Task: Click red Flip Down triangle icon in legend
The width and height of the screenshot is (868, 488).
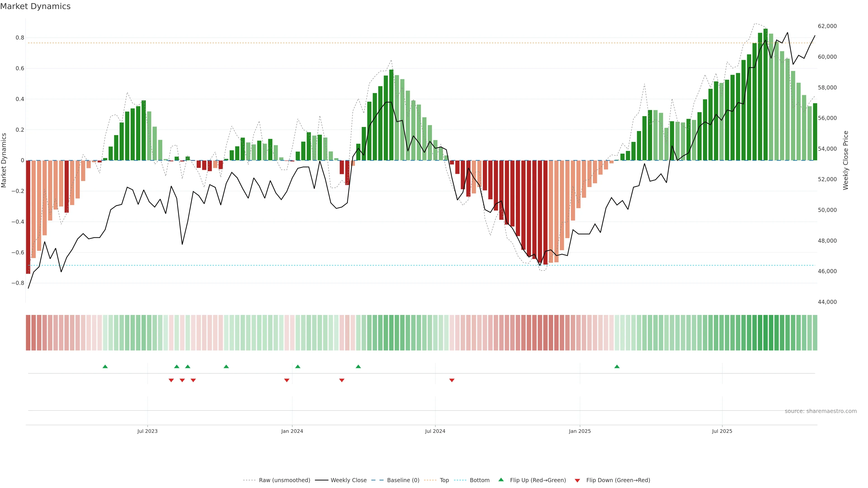Action: pos(577,480)
